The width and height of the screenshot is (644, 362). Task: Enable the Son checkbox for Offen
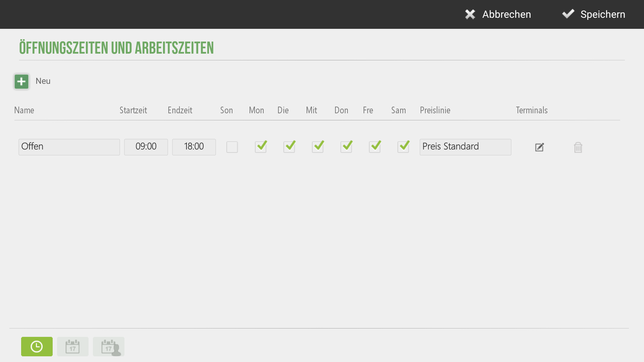[232, 147]
